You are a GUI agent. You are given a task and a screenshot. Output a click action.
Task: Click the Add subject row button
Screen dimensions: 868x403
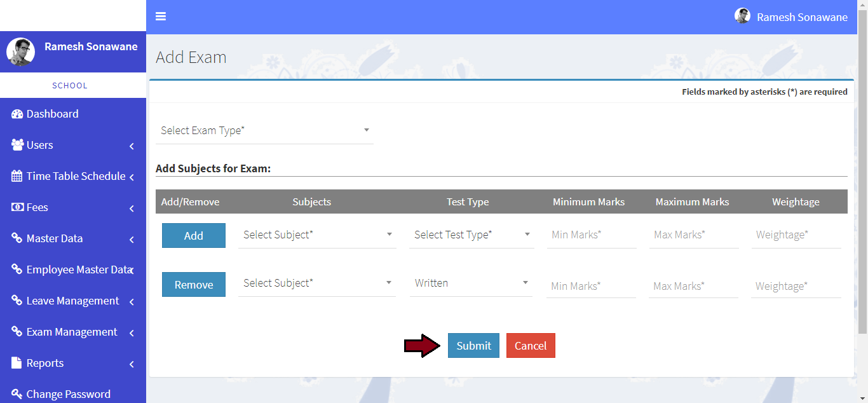point(194,235)
